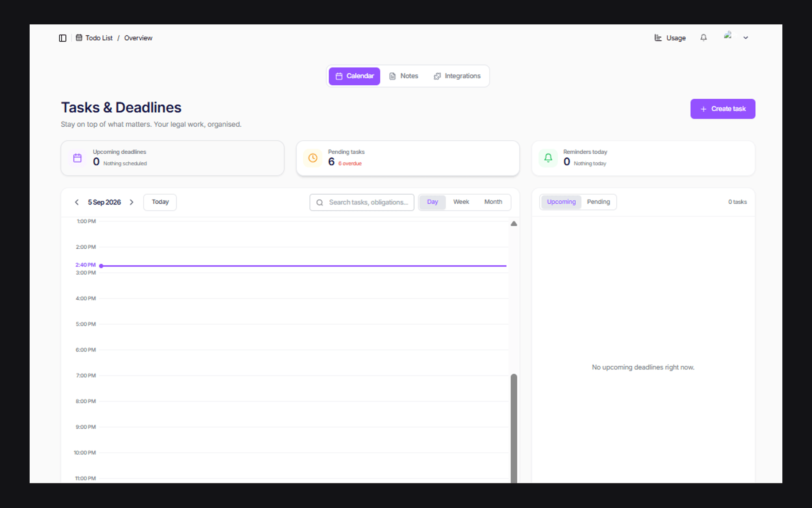Click the 6 overdue text
The height and width of the screenshot is (508, 812).
tap(350, 163)
